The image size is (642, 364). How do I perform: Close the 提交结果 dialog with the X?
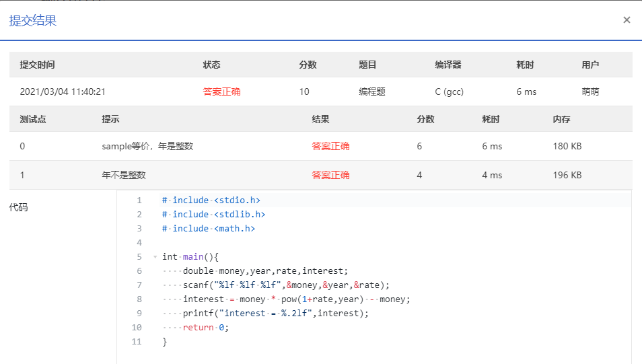coord(627,20)
